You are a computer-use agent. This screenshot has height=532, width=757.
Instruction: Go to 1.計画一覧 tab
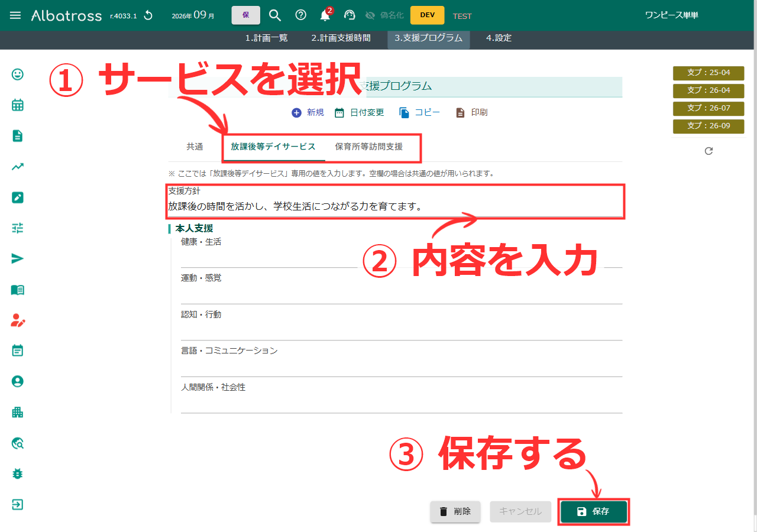tap(266, 38)
